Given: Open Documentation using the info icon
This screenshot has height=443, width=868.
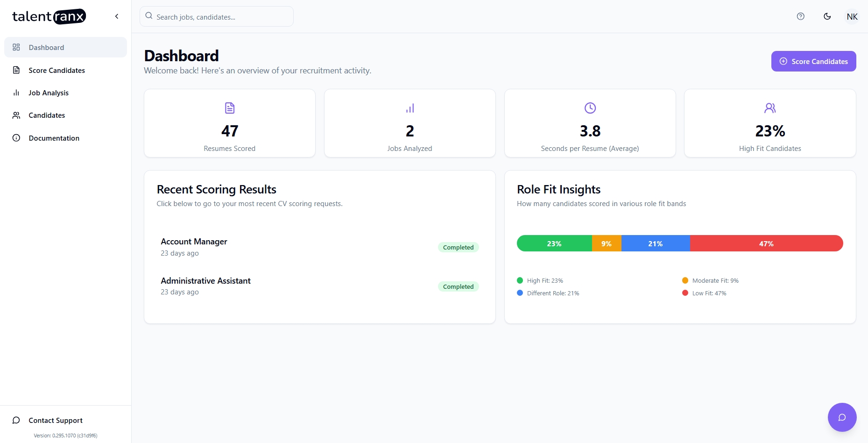Looking at the screenshot, I should 16,138.
